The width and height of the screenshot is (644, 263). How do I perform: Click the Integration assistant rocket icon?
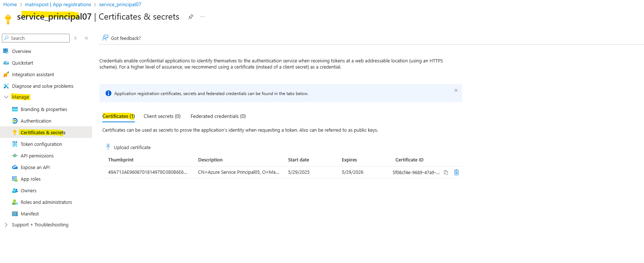pyautogui.click(x=6, y=74)
